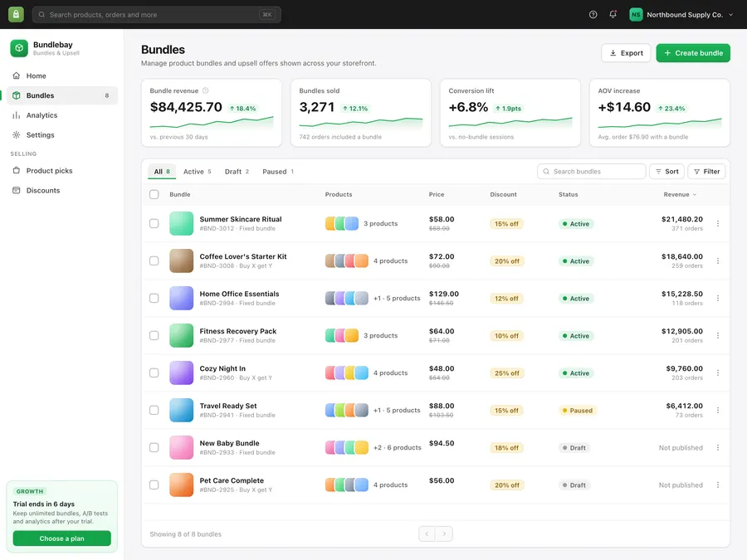Click the magnifier icon in Search bundles

coord(546,172)
